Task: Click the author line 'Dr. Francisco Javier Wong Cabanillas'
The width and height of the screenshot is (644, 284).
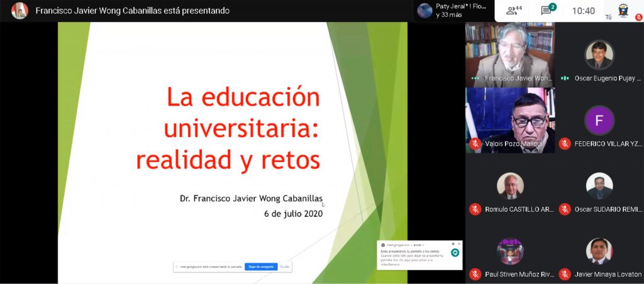Action: coord(252,199)
